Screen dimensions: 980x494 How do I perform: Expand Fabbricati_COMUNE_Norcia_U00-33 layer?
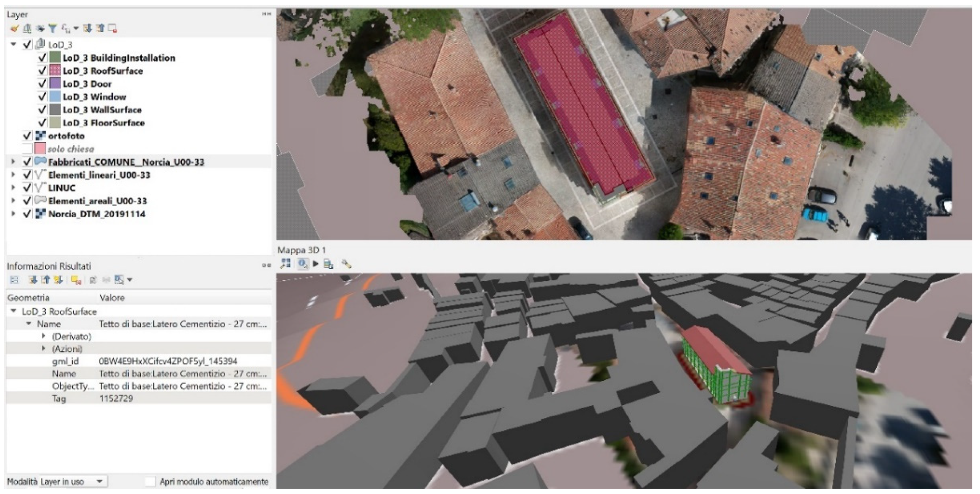coord(13,162)
